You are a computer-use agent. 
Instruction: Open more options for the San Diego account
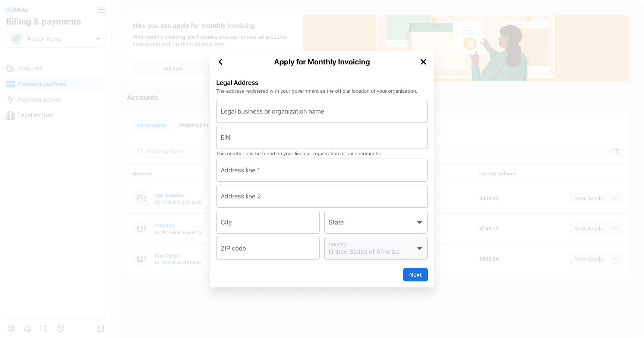616,259
